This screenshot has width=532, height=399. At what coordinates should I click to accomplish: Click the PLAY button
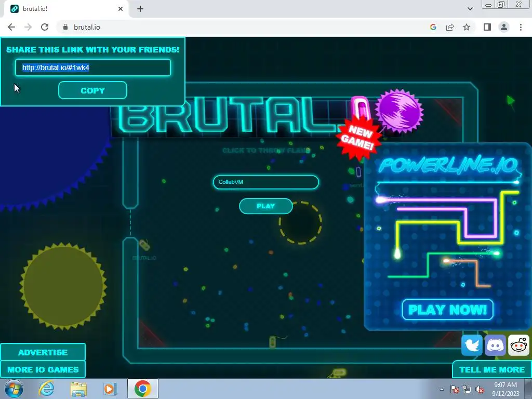pyautogui.click(x=265, y=206)
